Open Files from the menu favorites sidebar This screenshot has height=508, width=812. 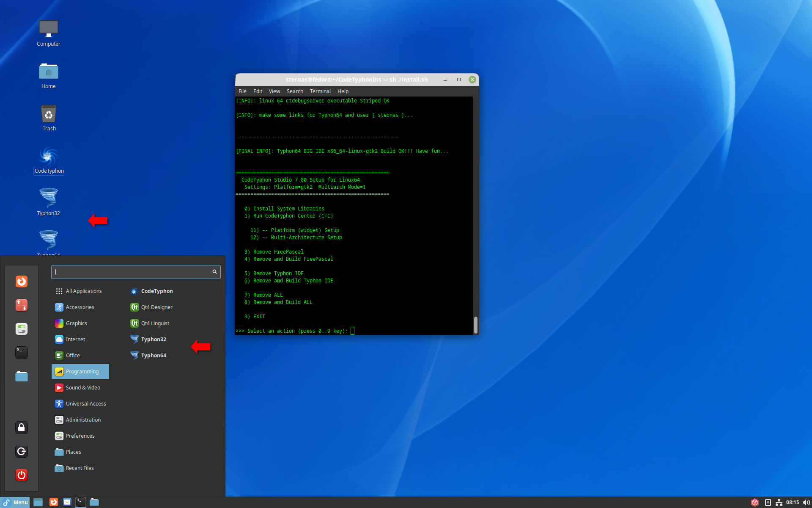coord(22,376)
